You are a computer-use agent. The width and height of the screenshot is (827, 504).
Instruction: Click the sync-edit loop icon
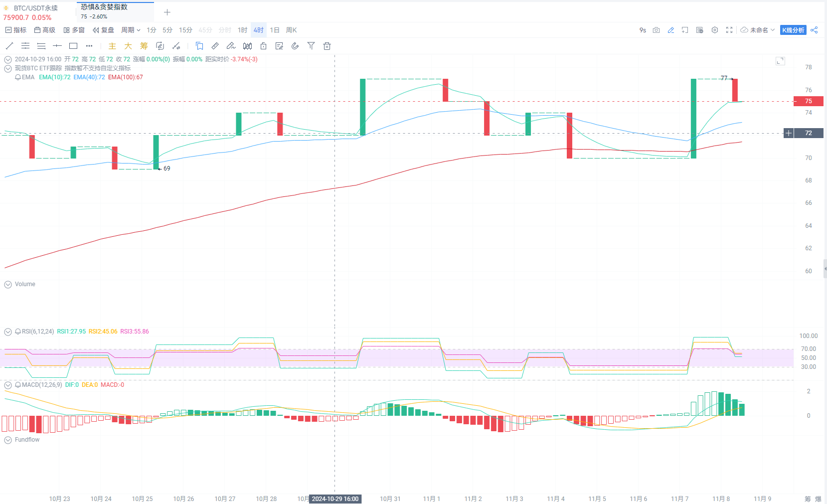(x=160, y=46)
